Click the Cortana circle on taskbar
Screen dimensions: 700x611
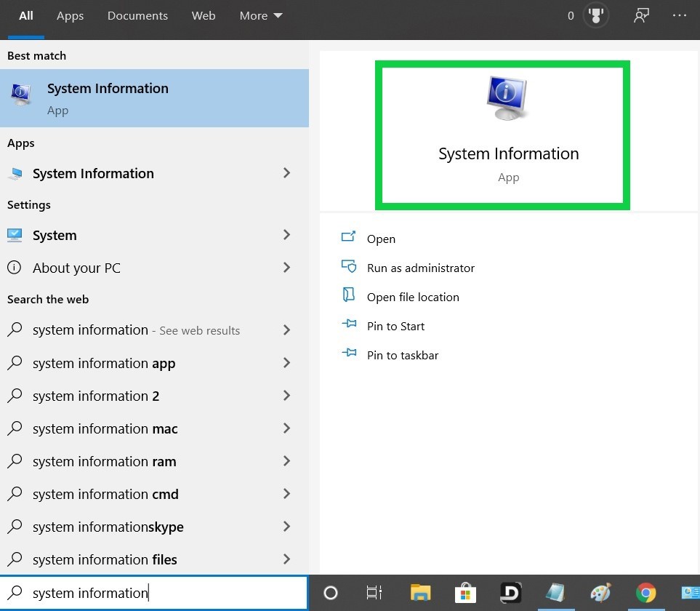331,593
